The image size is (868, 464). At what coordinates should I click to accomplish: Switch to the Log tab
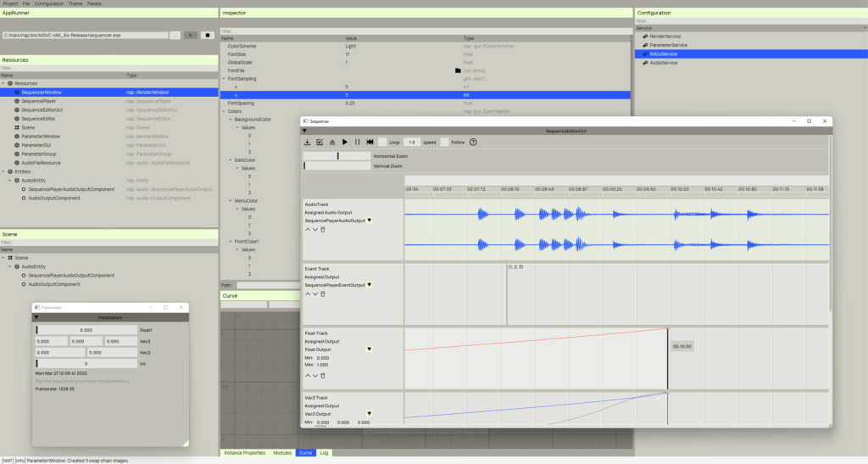point(324,453)
